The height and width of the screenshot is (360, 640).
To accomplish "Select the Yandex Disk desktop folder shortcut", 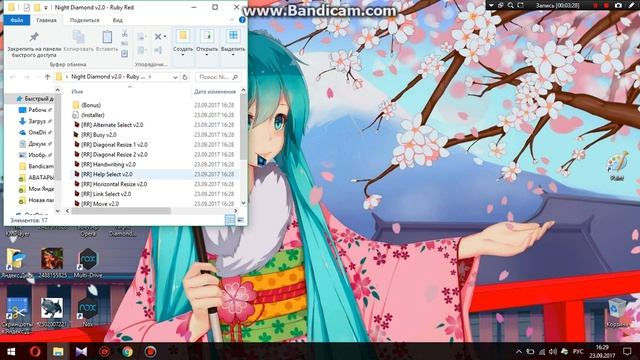I will 16,262.
